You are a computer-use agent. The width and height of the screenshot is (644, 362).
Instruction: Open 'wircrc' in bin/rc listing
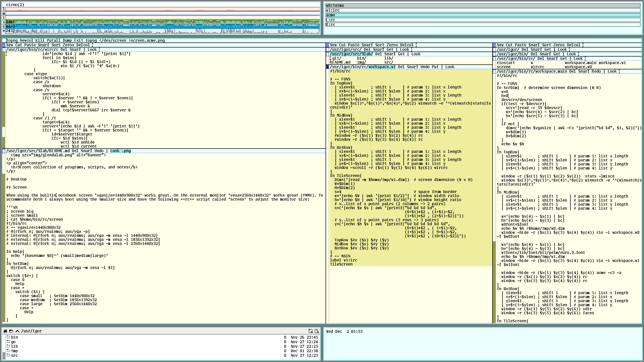tap(537, 67)
